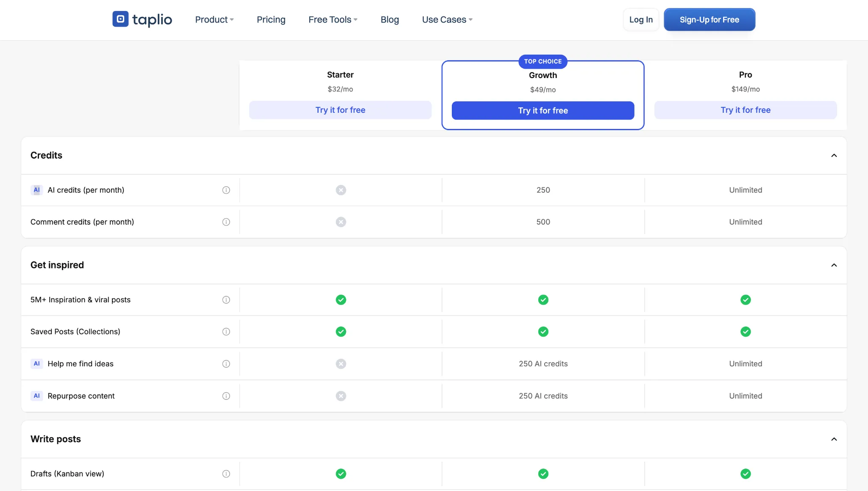This screenshot has width=868, height=491.
Task: Show info for Drafts (Kanban view)
Action: (226, 474)
